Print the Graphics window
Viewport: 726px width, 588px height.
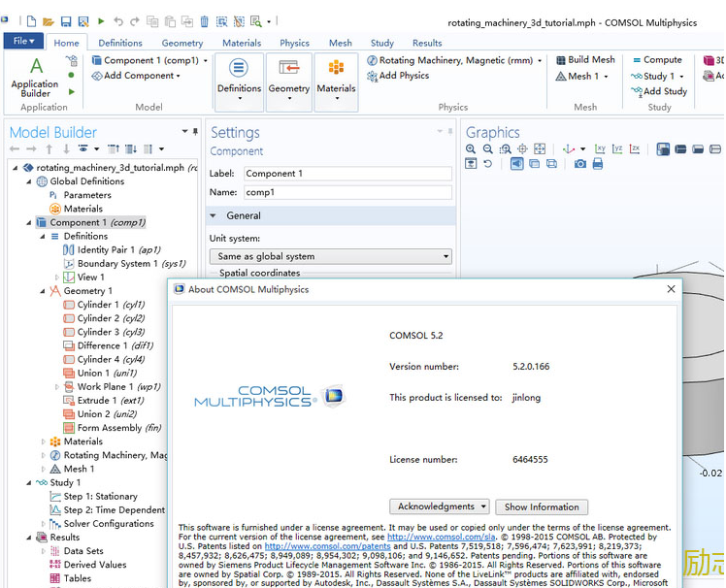tap(598, 164)
